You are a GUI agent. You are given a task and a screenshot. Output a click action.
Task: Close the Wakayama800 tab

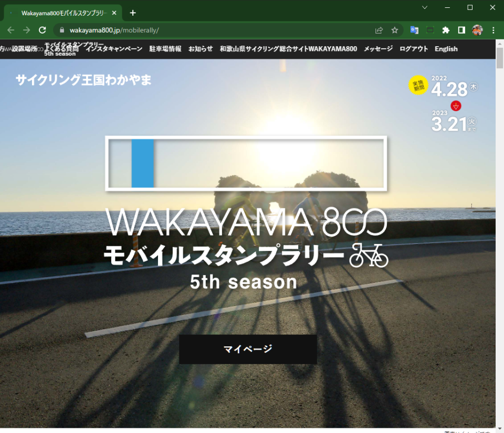click(114, 13)
